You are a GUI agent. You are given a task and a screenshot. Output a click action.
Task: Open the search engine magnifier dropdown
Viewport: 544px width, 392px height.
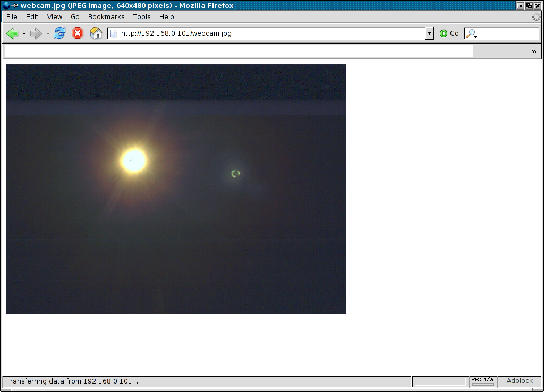point(472,33)
